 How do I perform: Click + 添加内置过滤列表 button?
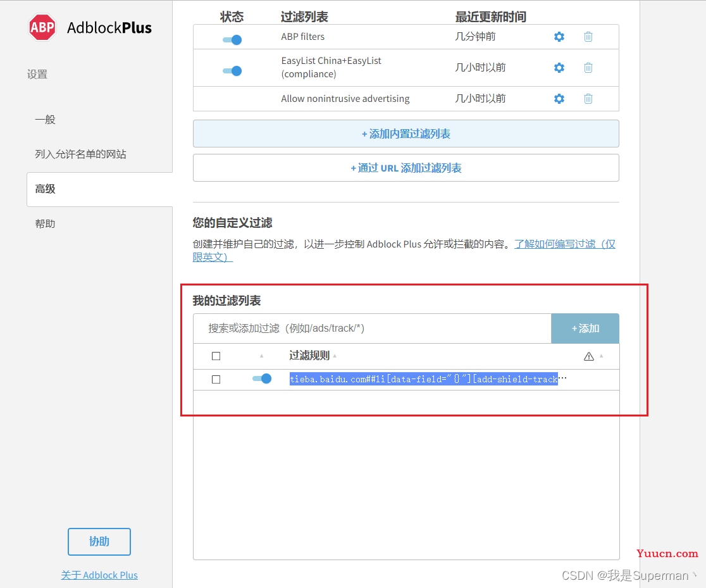click(x=406, y=134)
